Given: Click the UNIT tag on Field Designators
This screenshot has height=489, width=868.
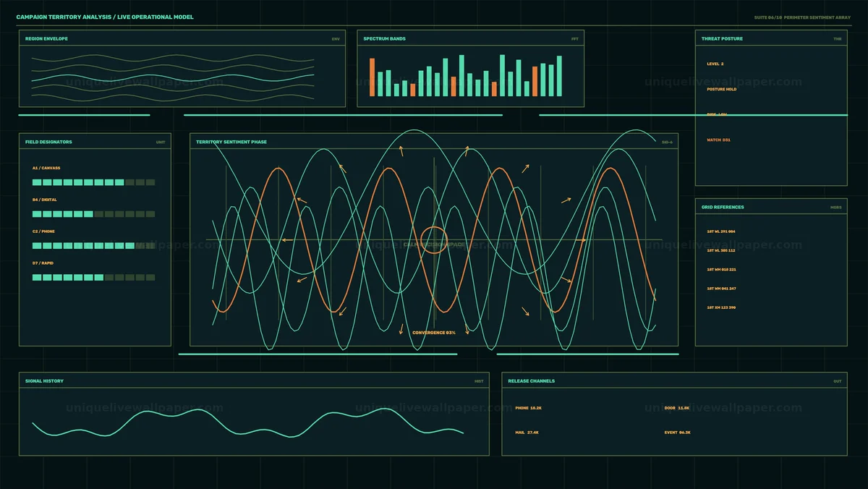Looking at the screenshot, I should point(161,143).
